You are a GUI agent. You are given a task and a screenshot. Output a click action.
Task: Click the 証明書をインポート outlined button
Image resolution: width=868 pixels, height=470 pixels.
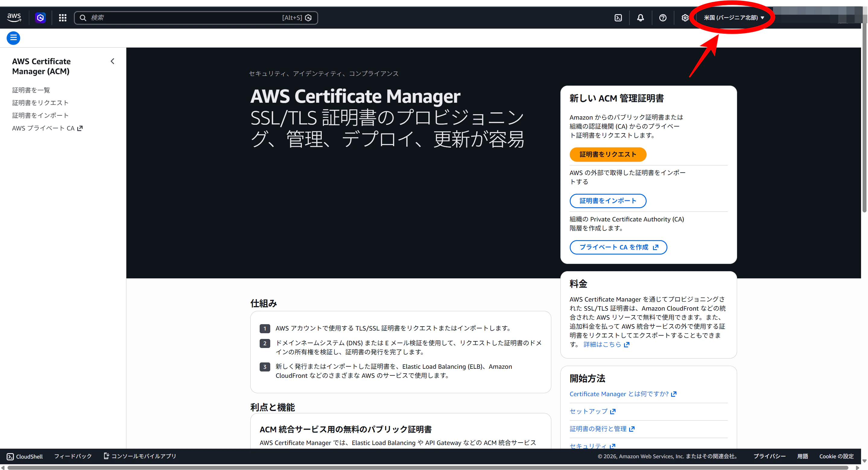click(x=607, y=201)
